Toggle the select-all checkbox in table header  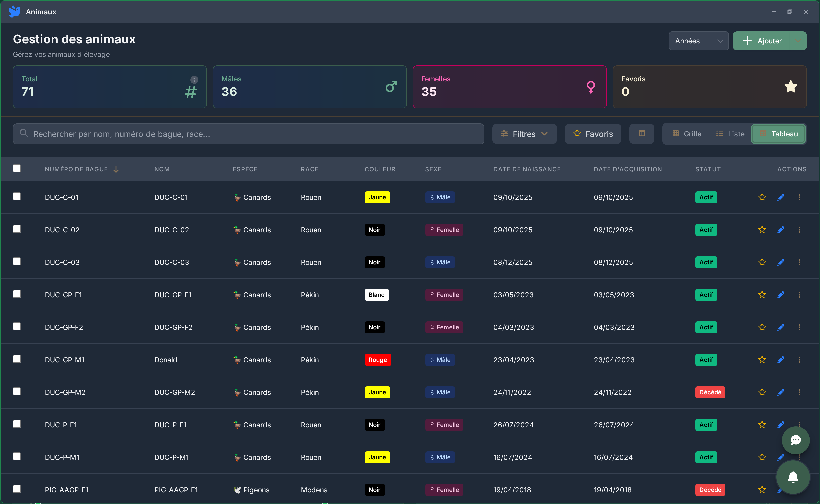click(17, 169)
